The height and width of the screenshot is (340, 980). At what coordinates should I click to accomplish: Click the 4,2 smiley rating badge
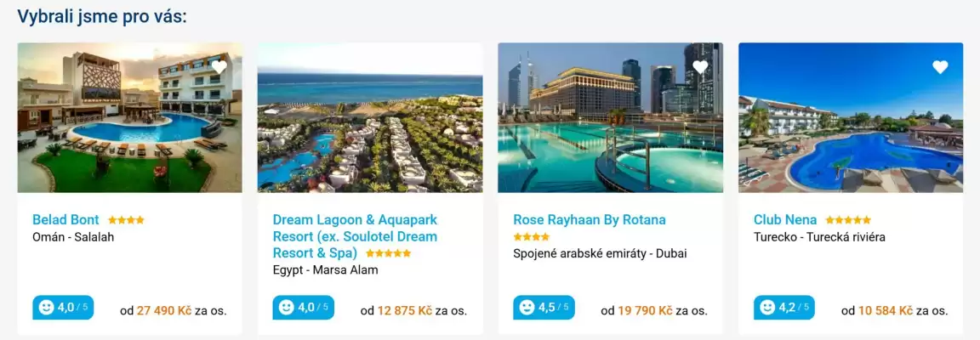[784, 308]
